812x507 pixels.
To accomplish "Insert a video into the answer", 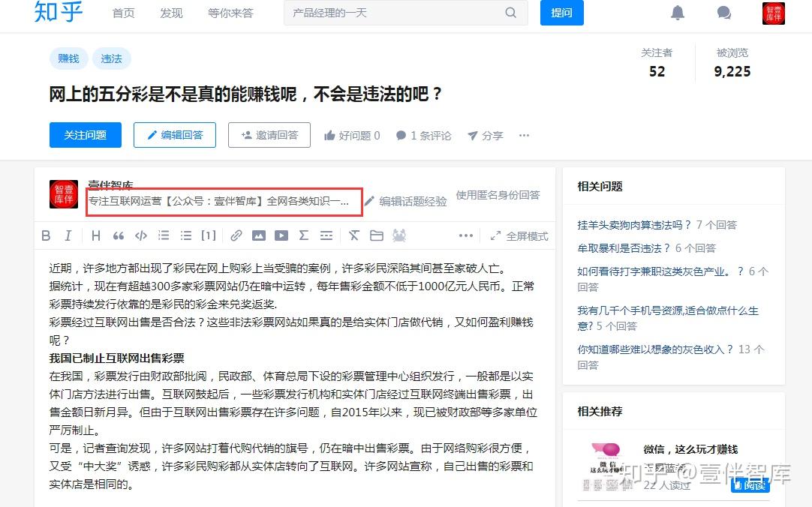I will tap(281, 235).
